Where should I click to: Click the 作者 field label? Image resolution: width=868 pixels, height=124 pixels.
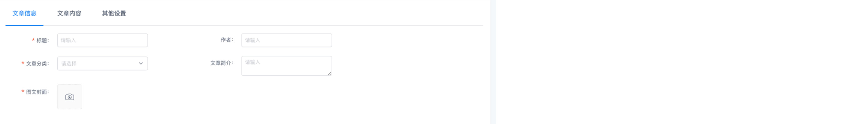coord(227,40)
